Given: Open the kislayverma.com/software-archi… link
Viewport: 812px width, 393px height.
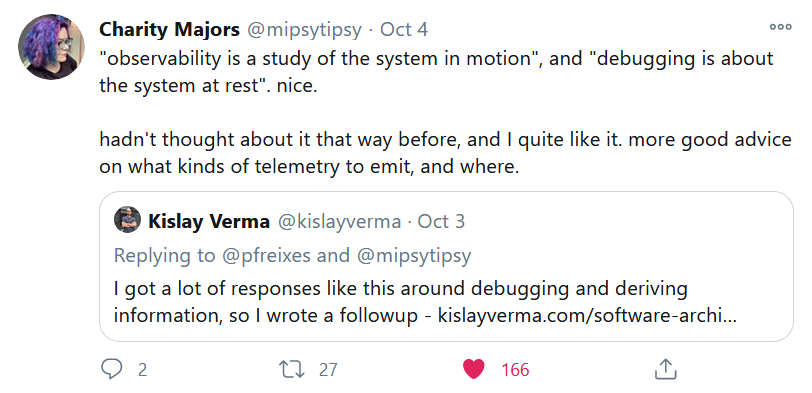Looking at the screenshot, I should tap(587, 315).
